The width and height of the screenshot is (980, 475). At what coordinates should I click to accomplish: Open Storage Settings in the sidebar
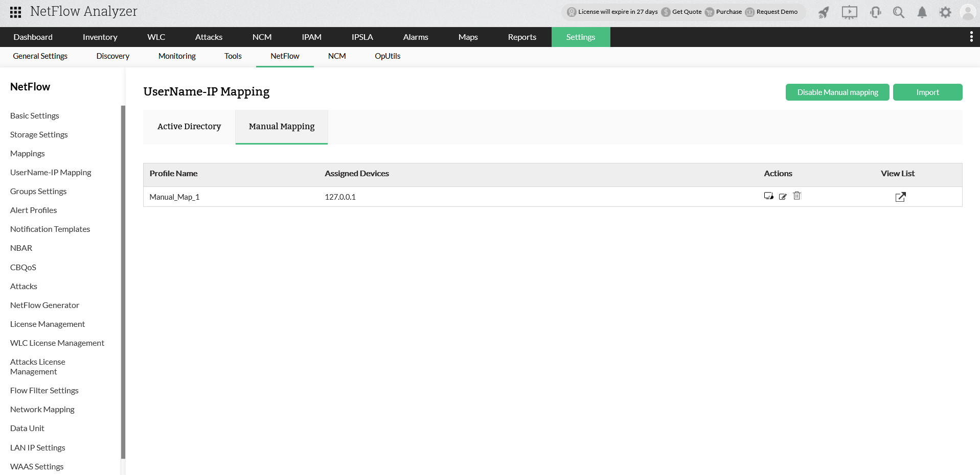39,135
